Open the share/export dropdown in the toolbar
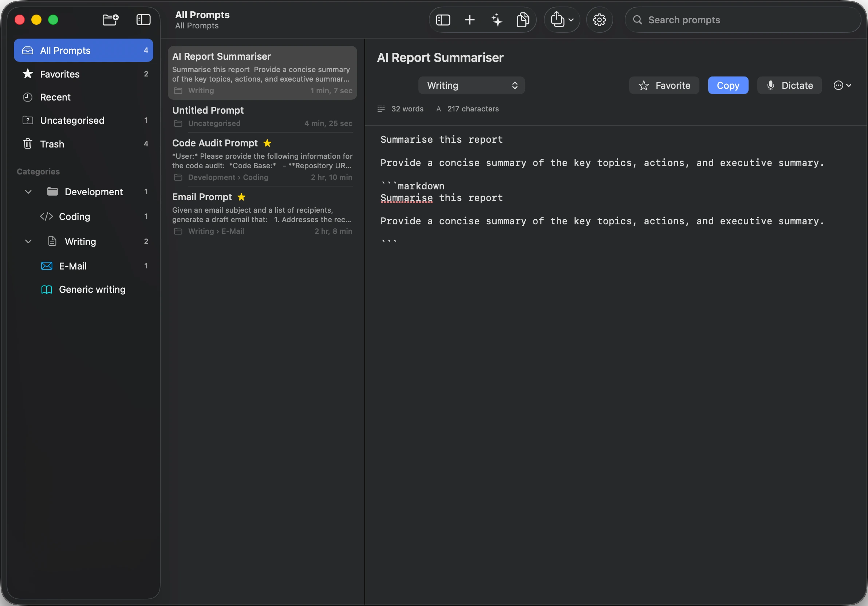Viewport: 868px width, 606px height. (562, 20)
